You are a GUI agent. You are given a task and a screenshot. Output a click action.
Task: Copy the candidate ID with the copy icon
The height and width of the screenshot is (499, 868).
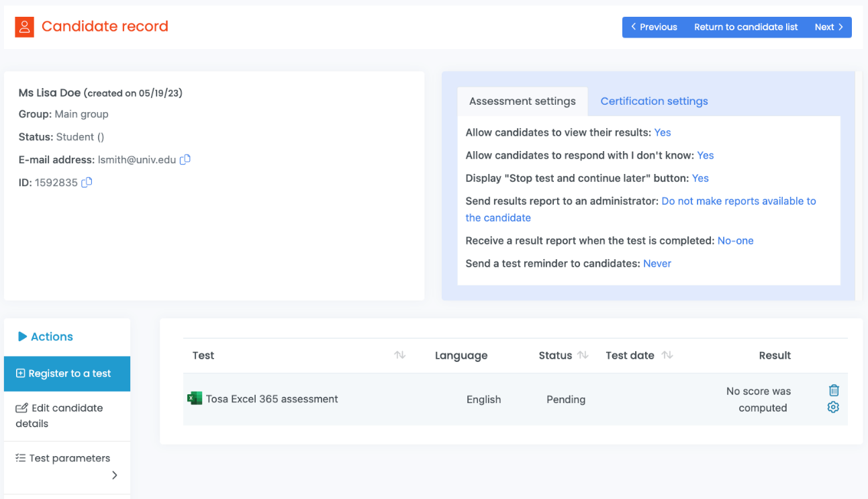point(87,182)
